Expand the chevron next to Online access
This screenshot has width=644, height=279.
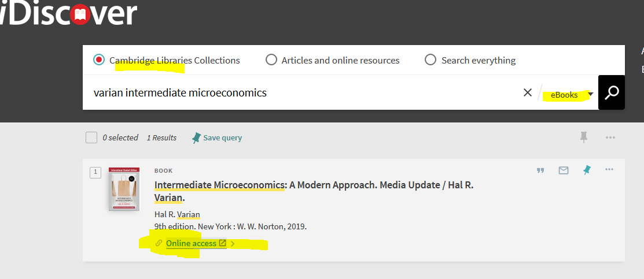click(233, 244)
